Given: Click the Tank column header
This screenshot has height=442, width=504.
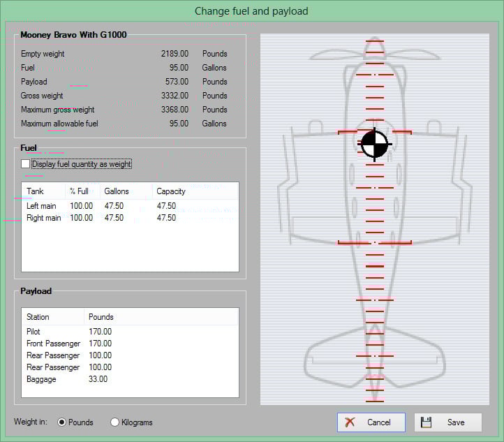Looking at the screenshot, I should (x=43, y=191).
